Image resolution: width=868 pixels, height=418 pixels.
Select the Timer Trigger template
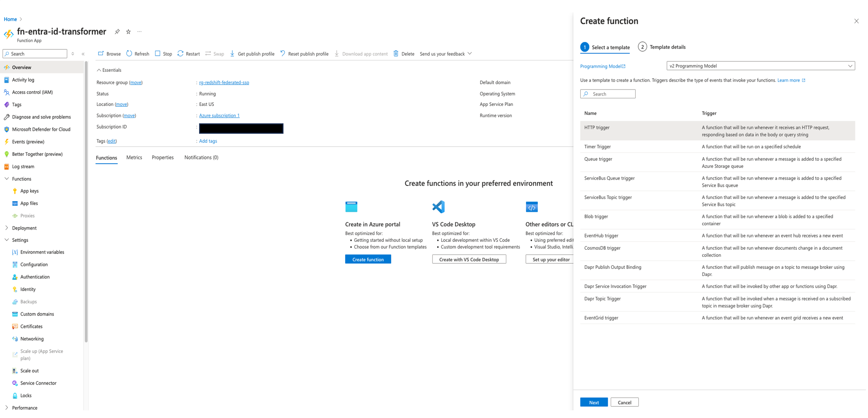(x=597, y=147)
